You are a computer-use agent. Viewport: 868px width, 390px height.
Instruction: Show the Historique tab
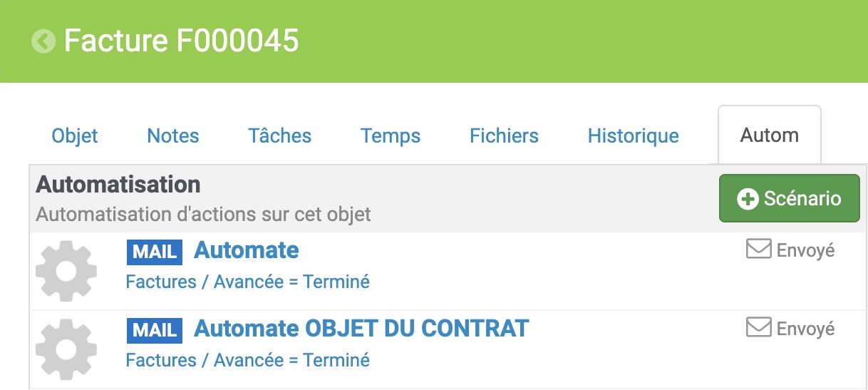tap(634, 135)
